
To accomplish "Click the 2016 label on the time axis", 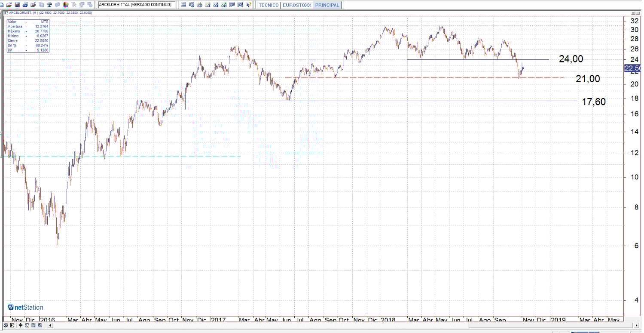I will click(47, 320).
